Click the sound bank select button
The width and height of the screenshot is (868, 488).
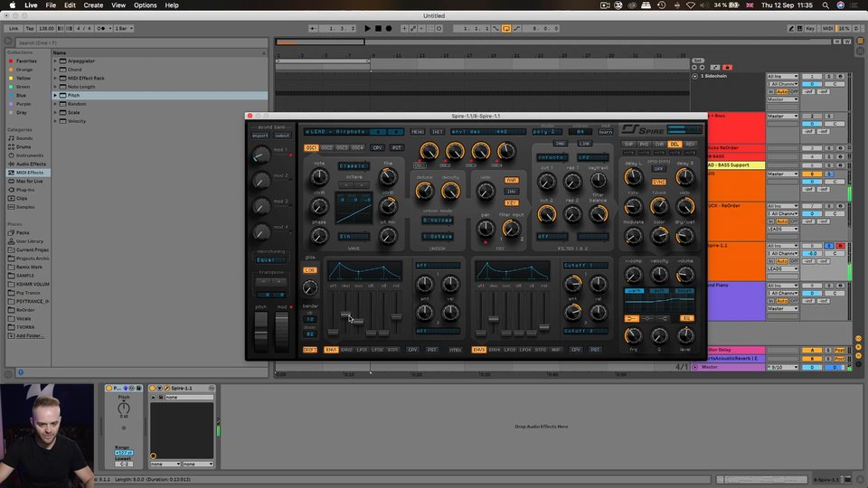click(282, 136)
